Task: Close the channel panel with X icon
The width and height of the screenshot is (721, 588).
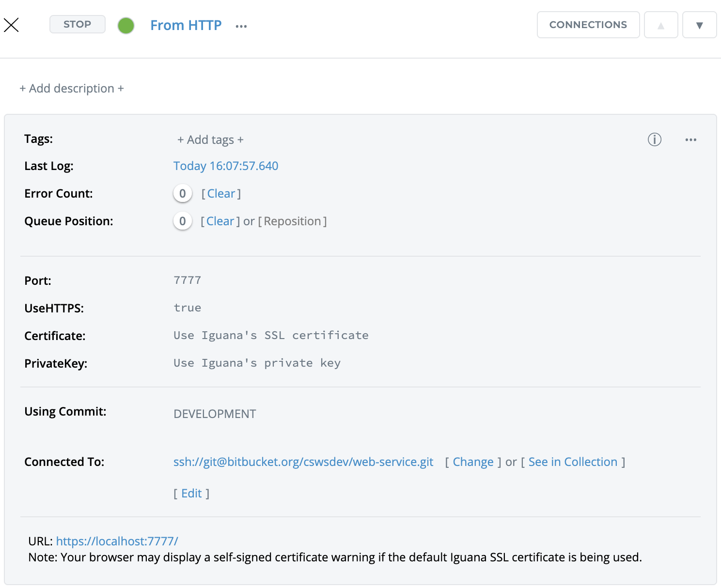Action: (x=11, y=25)
